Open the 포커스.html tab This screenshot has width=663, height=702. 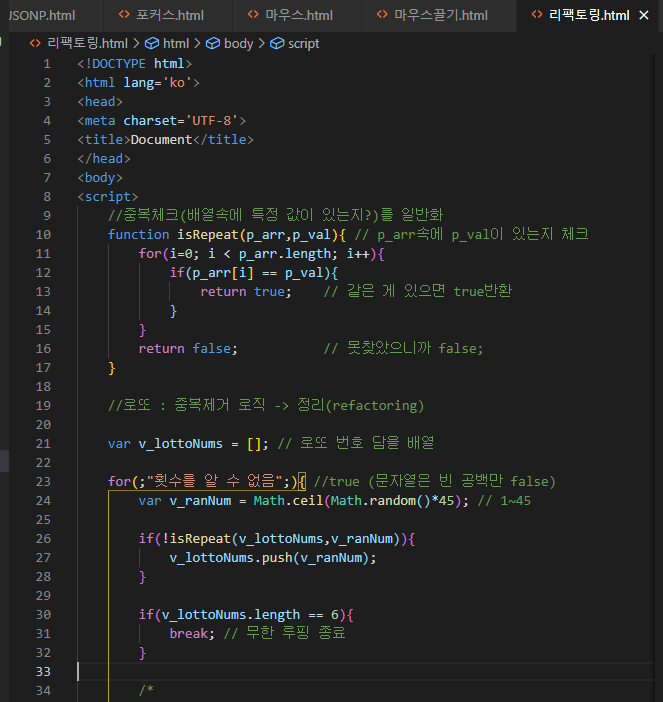click(170, 16)
